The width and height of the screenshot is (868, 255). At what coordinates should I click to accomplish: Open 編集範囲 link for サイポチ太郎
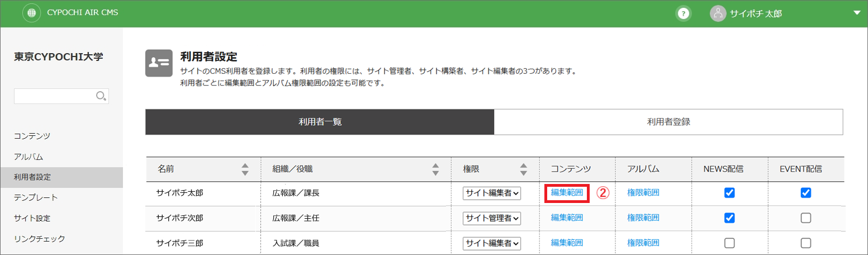click(x=567, y=193)
